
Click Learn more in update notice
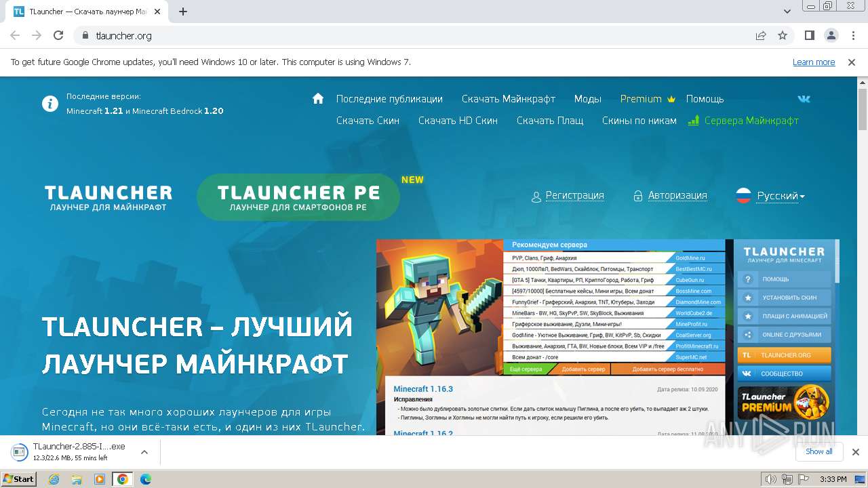[814, 62]
